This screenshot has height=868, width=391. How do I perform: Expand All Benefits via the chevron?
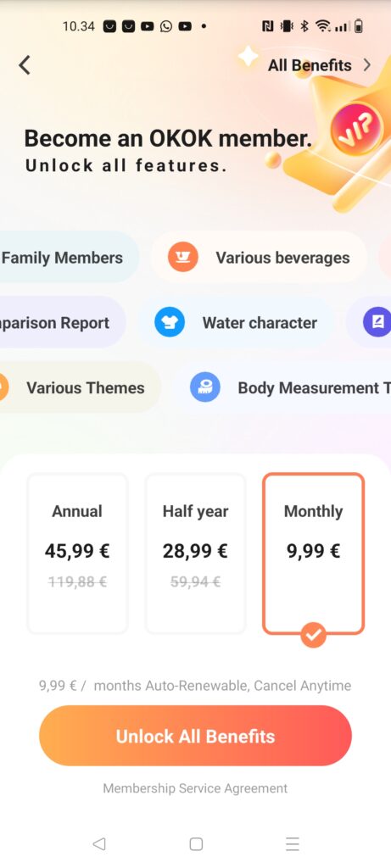(366, 65)
